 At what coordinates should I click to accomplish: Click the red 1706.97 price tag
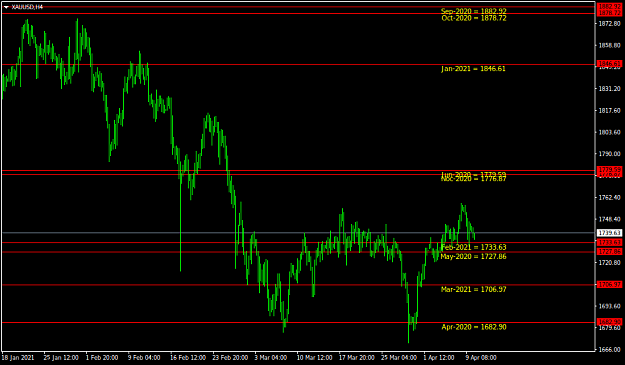pos(609,284)
